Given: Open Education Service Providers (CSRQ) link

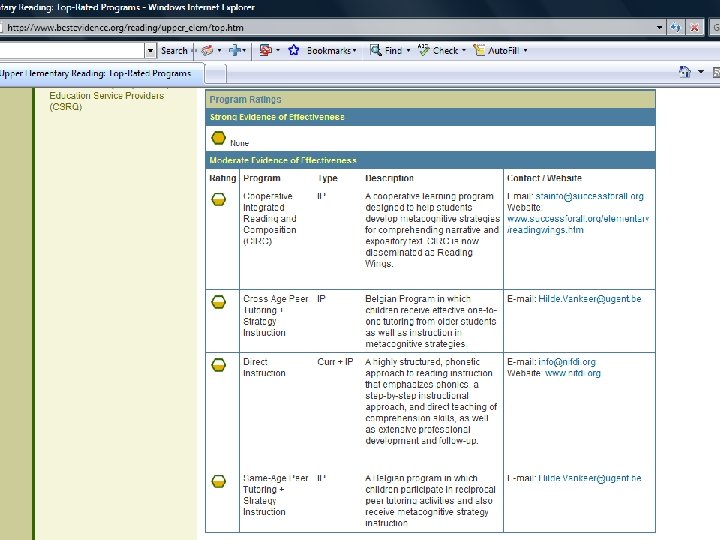Looking at the screenshot, I should pyautogui.click(x=107, y=101).
